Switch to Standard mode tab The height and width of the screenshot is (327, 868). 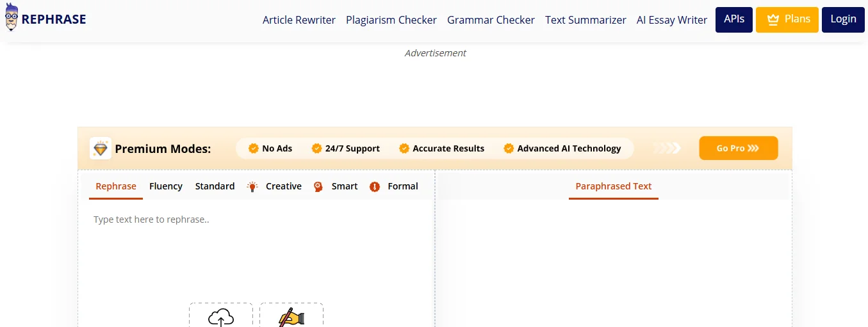(x=215, y=186)
